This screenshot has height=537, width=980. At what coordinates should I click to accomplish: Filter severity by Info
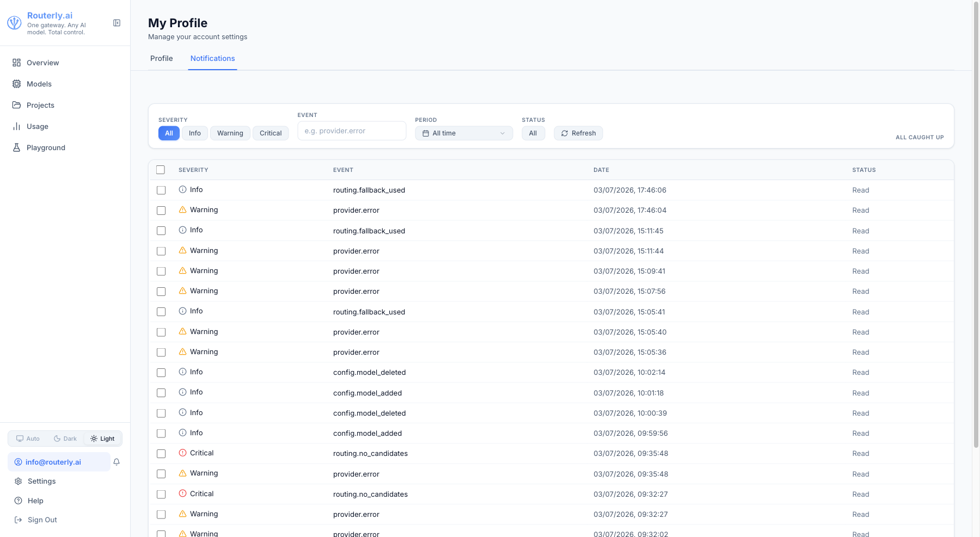pyautogui.click(x=195, y=133)
